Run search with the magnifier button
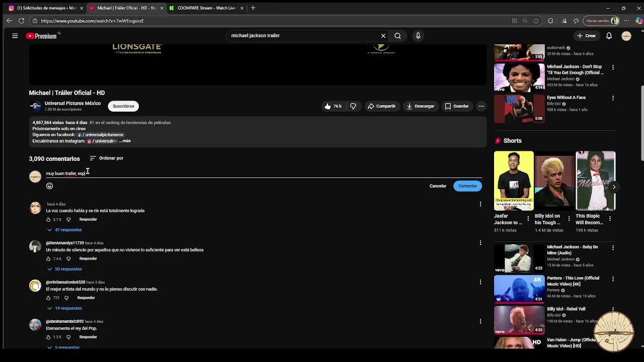 (397, 36)
